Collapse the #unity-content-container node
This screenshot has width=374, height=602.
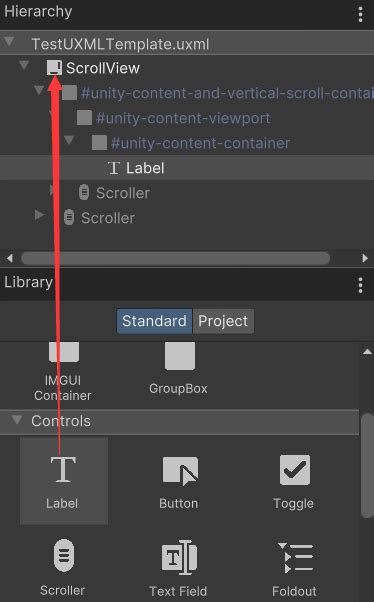pos(69,140)
